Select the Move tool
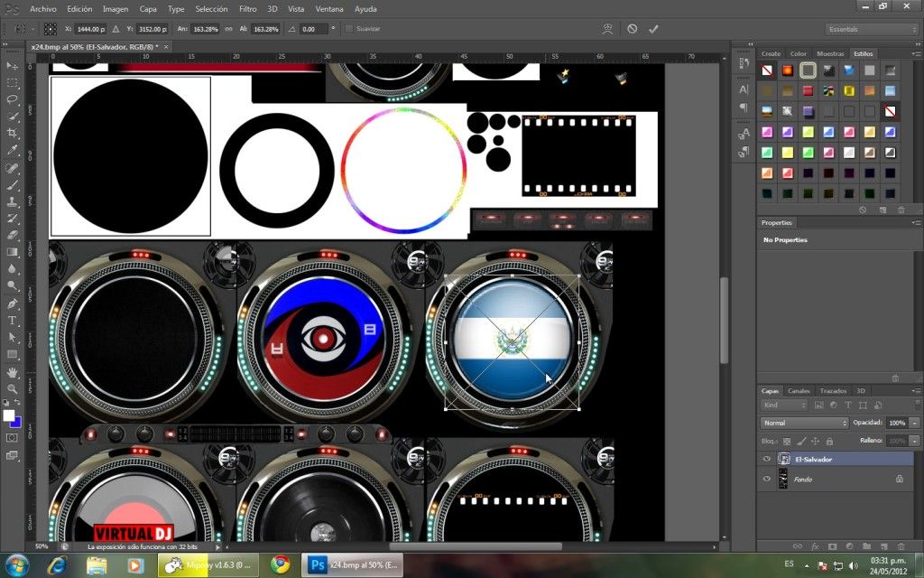This screenshot has height=578, width=924. point(12,65)
